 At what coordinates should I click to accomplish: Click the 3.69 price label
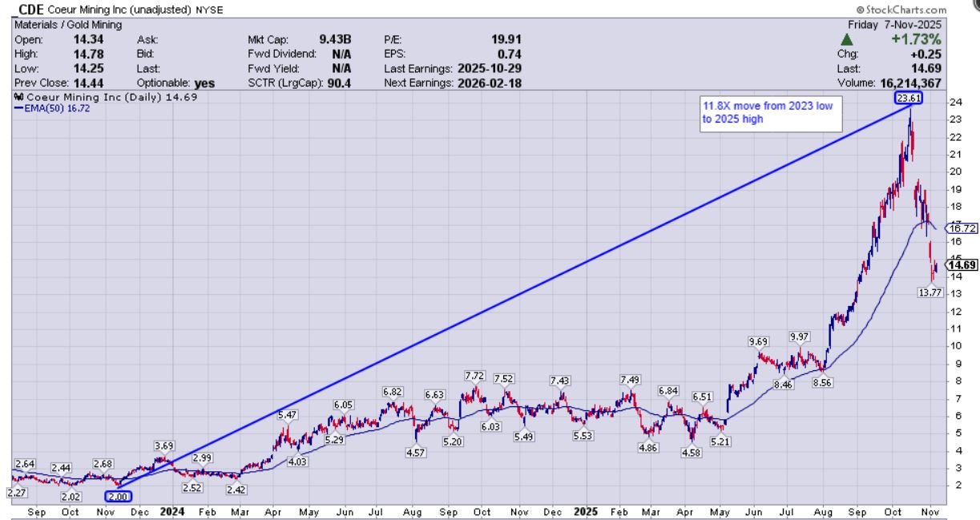coord(164,445)
